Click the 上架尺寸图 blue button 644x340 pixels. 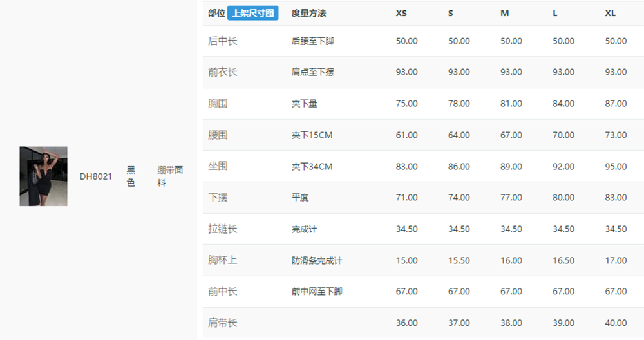pos(253,13)
